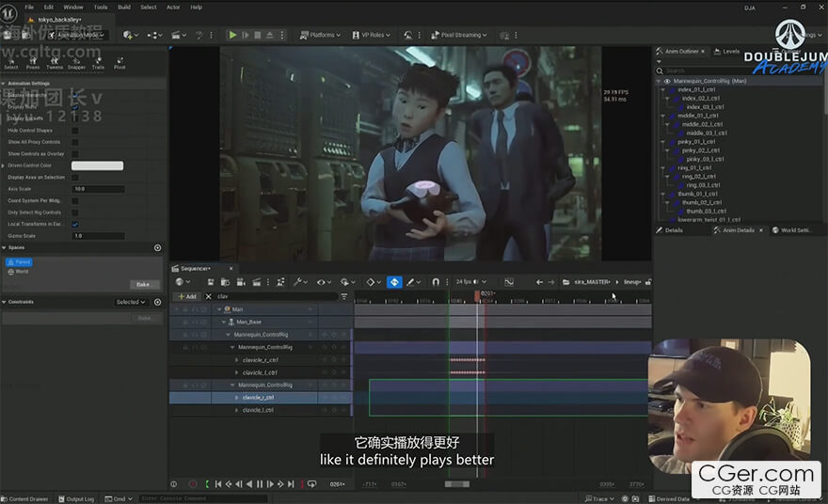The image size is (828, 504).
Task: Open the Content Drawer
Action: [x=27, y=498]
